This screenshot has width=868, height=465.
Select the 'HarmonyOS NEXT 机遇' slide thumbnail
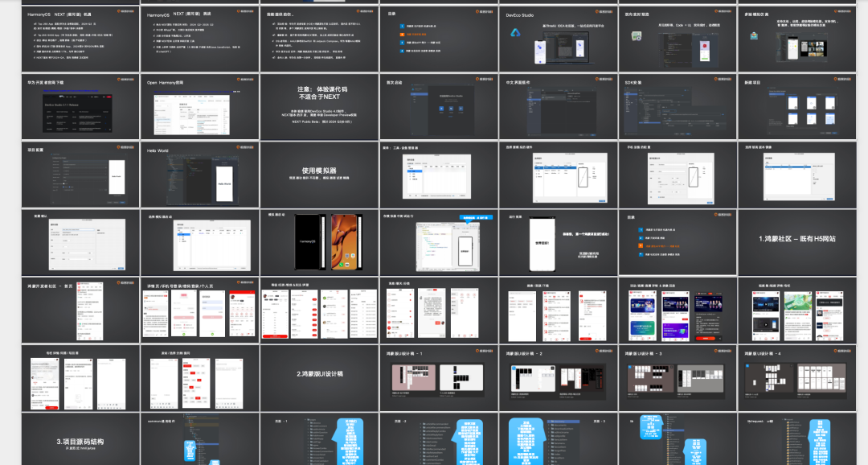point(81,39)
